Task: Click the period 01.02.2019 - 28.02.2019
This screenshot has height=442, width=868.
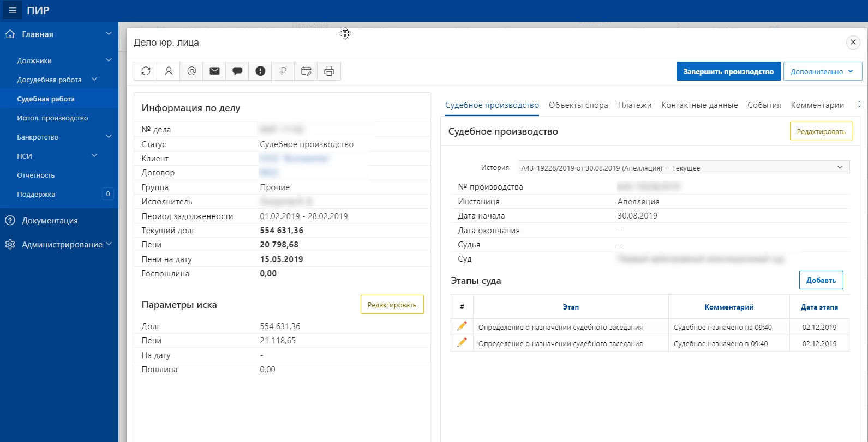Action: (x=304, y=216)
